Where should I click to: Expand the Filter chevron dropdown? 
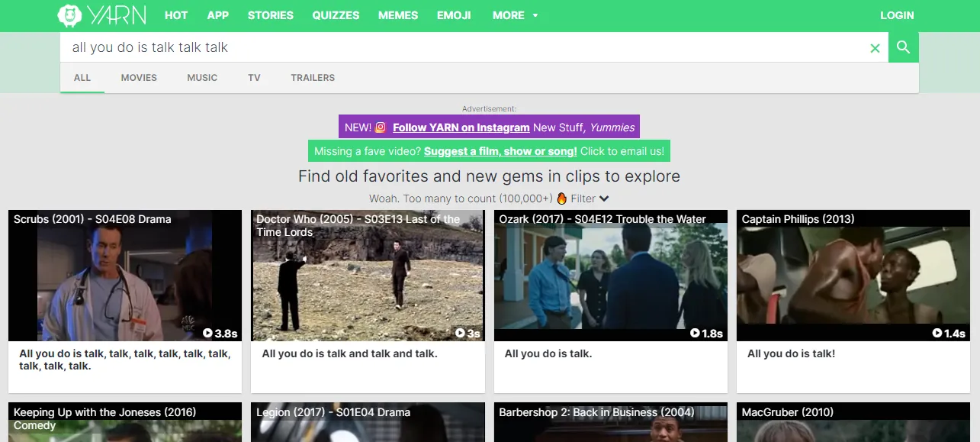(604, 198)
